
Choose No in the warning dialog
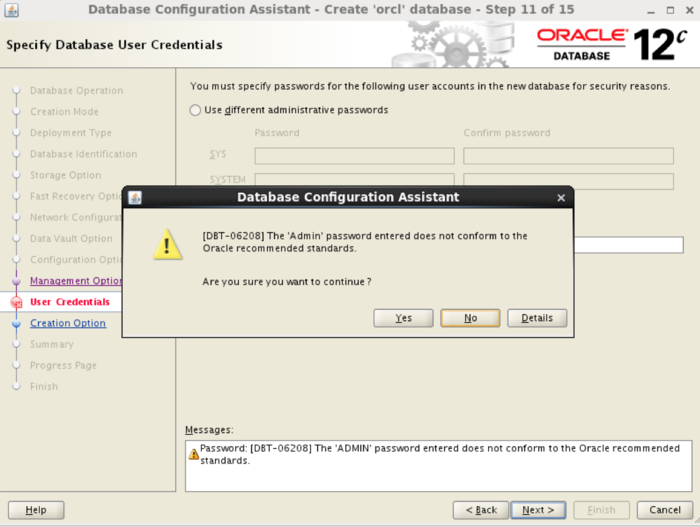pos(470,318)
